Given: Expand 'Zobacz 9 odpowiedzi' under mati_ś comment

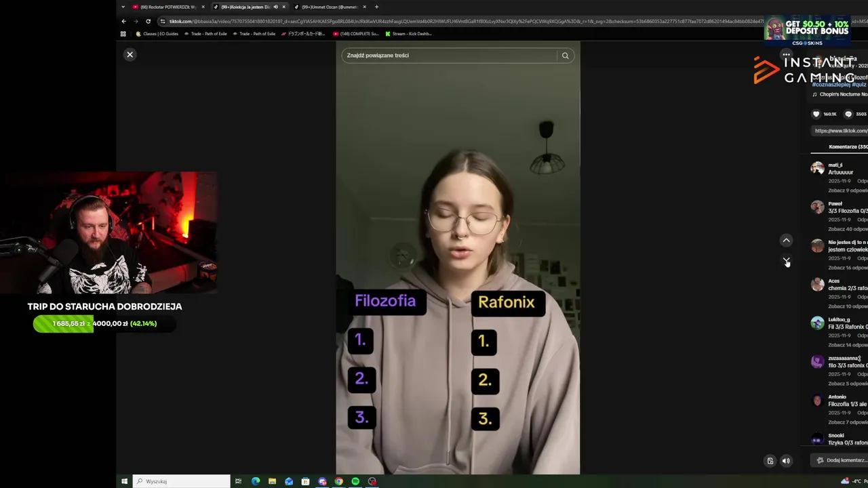Looking at the screenshot, I should tap(848, 190).
